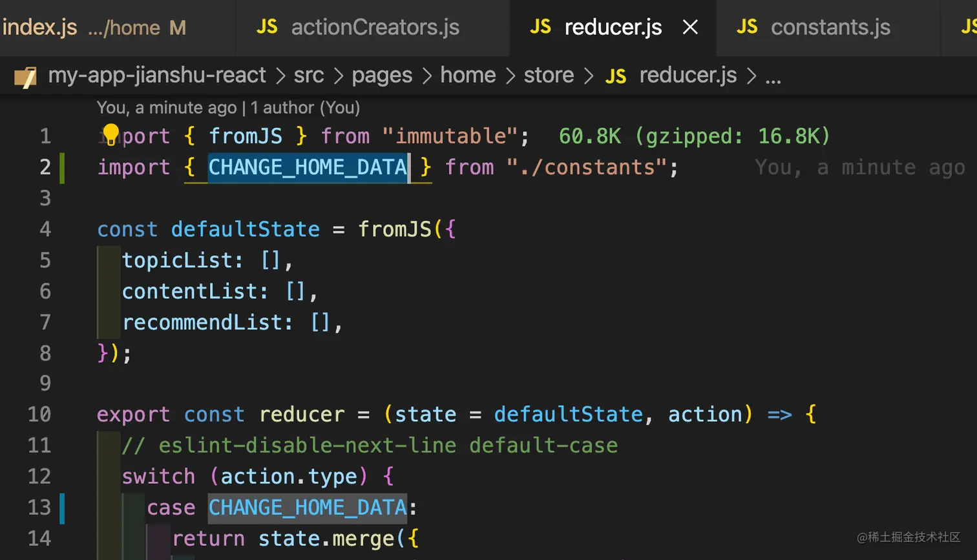This screenshot has width=977, height=560.
Task: Click the folder icon in the breadcrumb
Action: [25, 76]
